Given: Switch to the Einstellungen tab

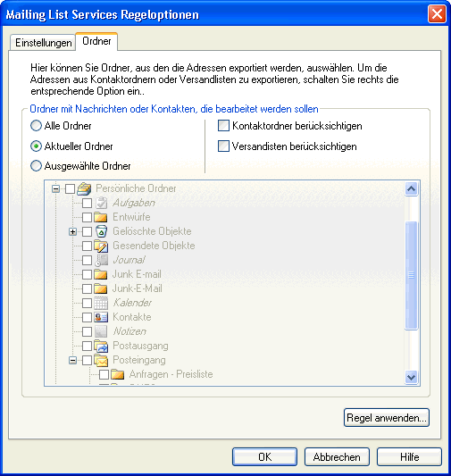Looking at the screenshot, I should (x=43, y=43).
